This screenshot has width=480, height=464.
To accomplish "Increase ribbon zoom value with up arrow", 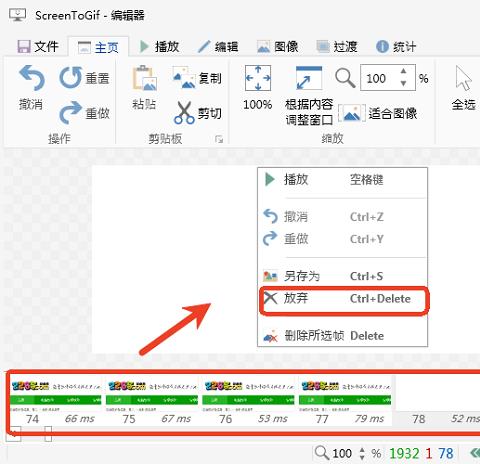I will (x=404, y=71).
